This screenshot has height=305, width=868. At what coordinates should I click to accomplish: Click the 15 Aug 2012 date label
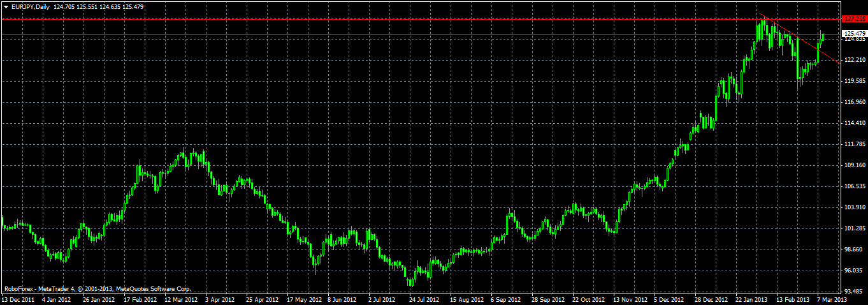(x=465, y=299)
